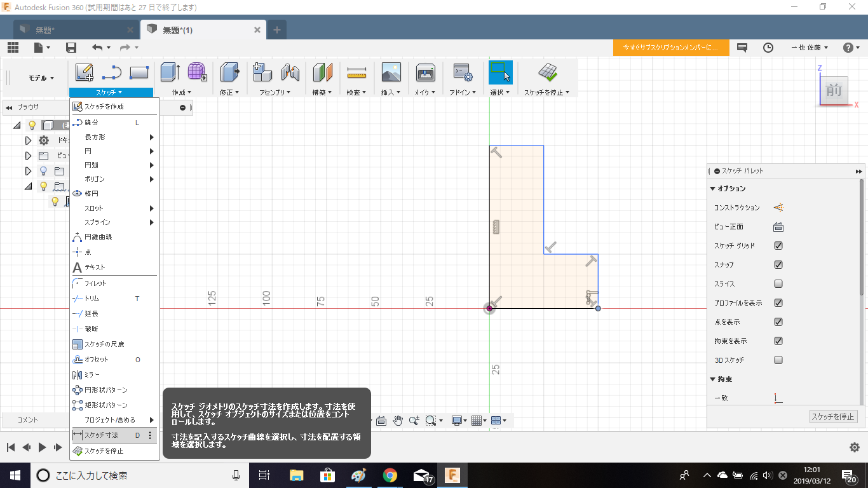Choose スケッチ寸法 menu entry
Image resolution: width=868 pixels, height=488 pixels.
[x=114, y=435]
